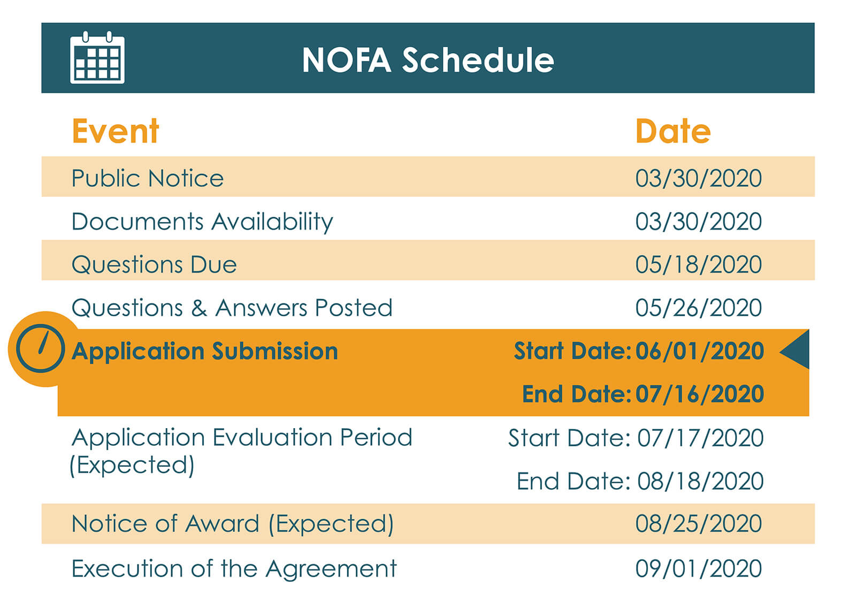
Task: Click the Start Date 06/01/2020 text
Action: point(639,351)
